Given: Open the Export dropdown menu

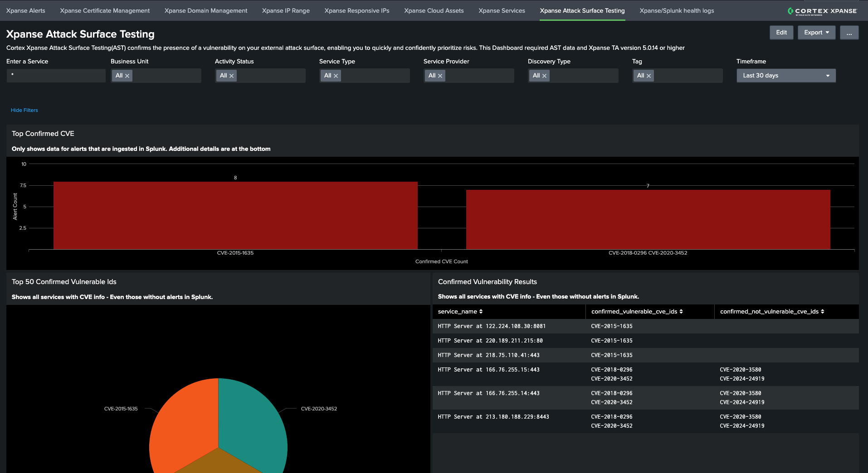Looking at the screenshot, I should 816,33.
